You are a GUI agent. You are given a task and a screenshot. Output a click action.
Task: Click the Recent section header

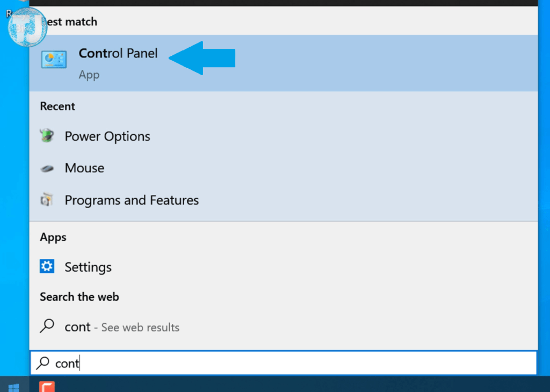57,106
